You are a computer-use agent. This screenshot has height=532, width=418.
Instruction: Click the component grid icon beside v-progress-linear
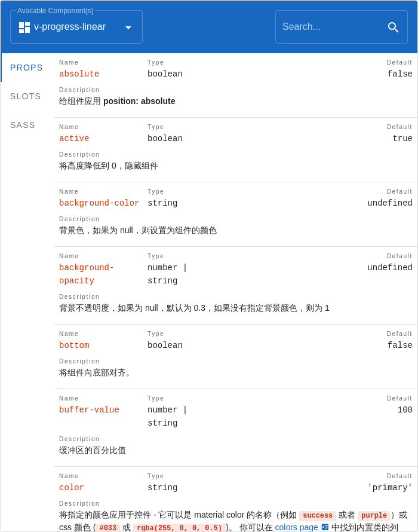point(24,27)
